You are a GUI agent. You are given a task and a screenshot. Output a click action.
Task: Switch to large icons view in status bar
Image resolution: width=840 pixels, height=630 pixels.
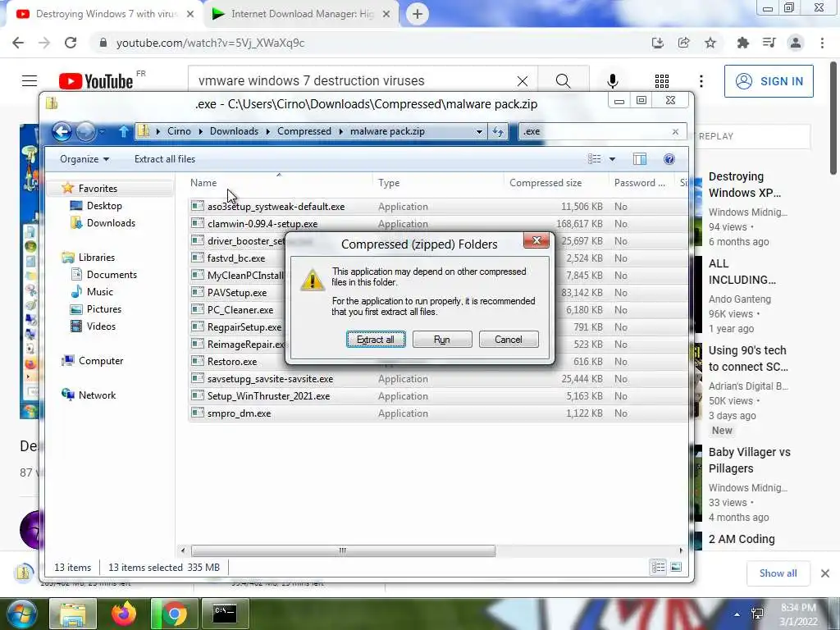coord(676,567)
